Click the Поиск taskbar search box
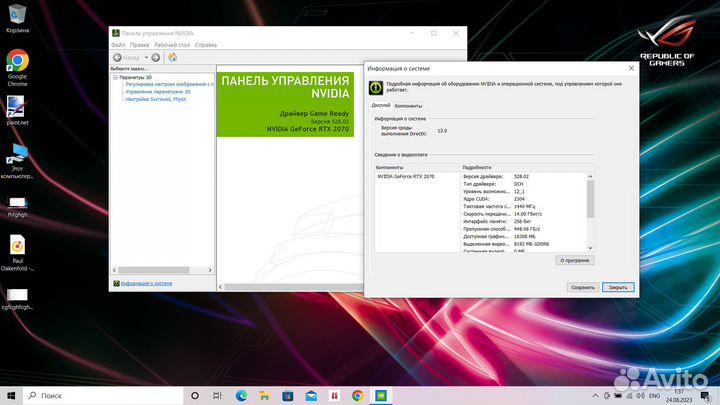The image size is (720, 405). tap(103, 395)
